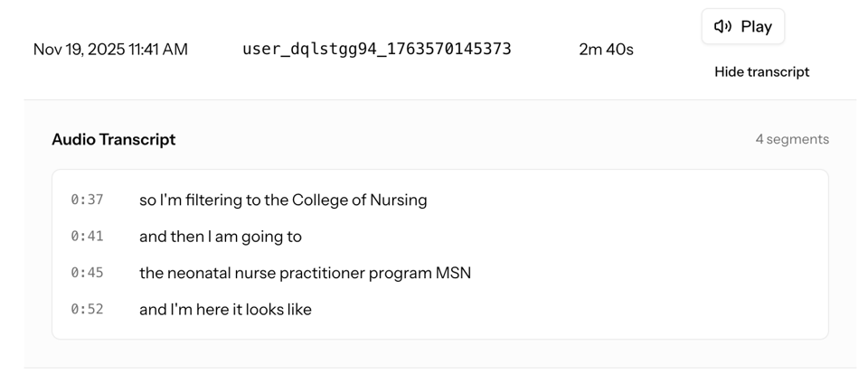Go to the 0:52 timestamp
The image size is (868, 373).
coord(87,309)
